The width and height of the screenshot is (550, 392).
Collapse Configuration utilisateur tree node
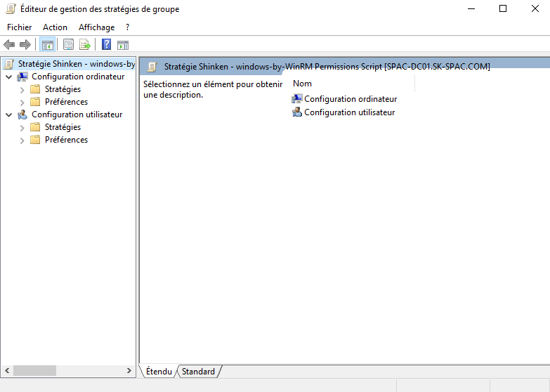pyautogui.click(x=8, y=115)
